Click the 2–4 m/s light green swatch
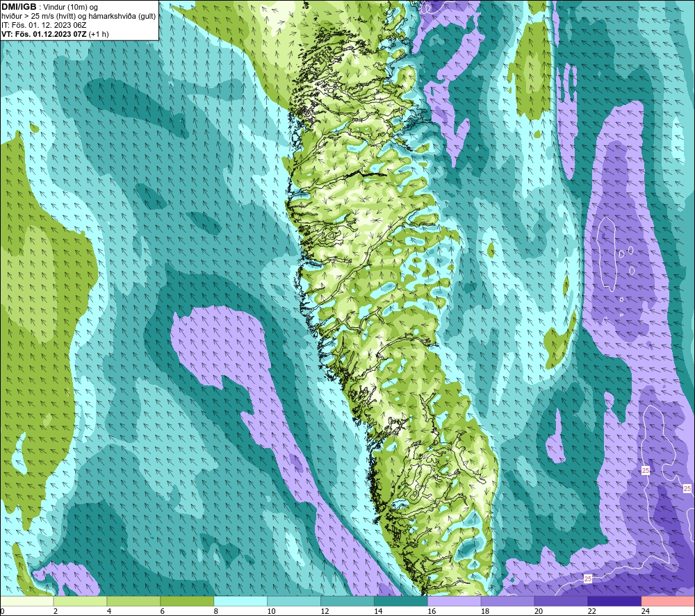 coord(80,601)
